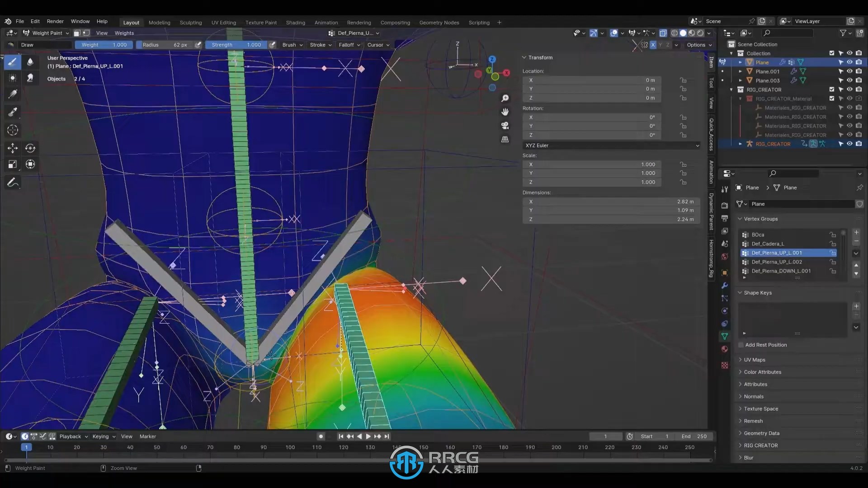The height and width of the screenshot is (488, 868).
Task: Click the Add Rest Position button
Action: click(766, 344)
